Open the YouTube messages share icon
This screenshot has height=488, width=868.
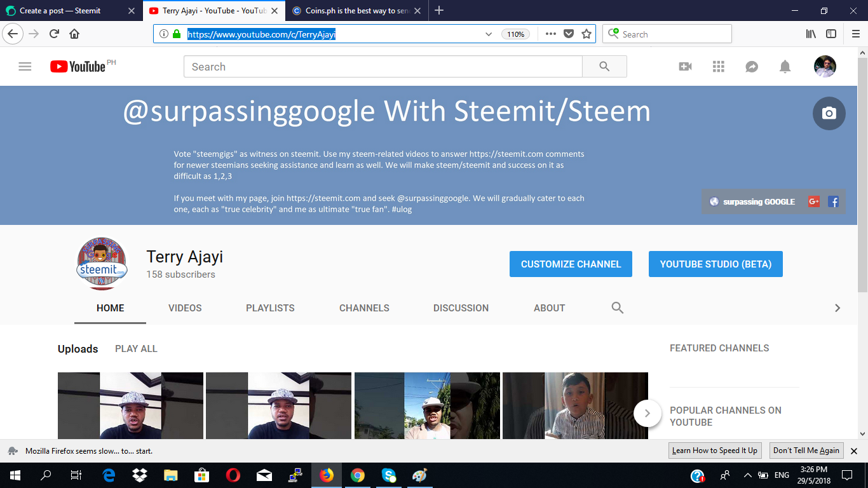point(752,66)
